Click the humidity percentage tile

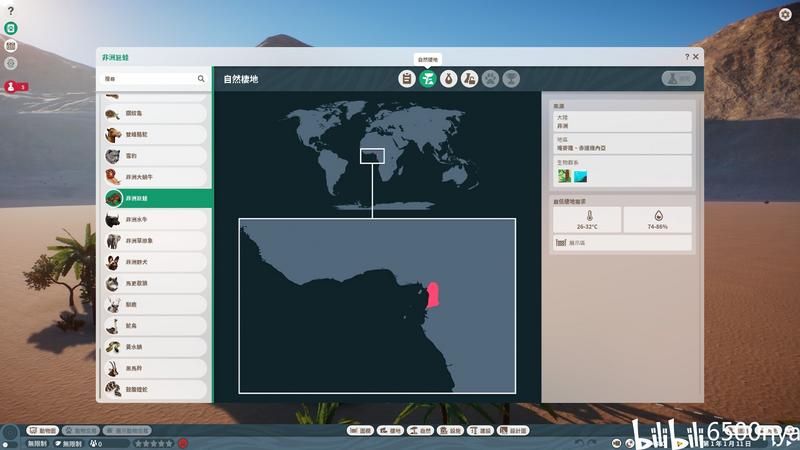pyautogui.click(x=658, y=220)
